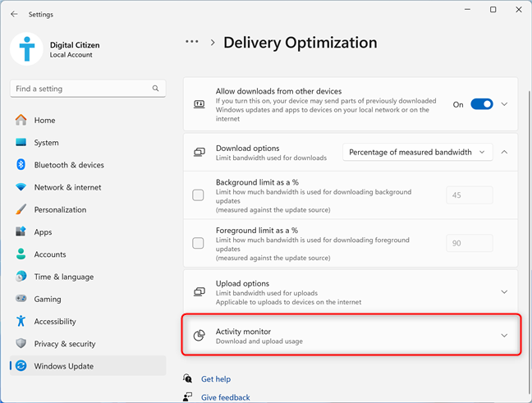Viewport: 532px width, 403px height.
Task: Click the background limit value 45 field
Action: [470, 195]
